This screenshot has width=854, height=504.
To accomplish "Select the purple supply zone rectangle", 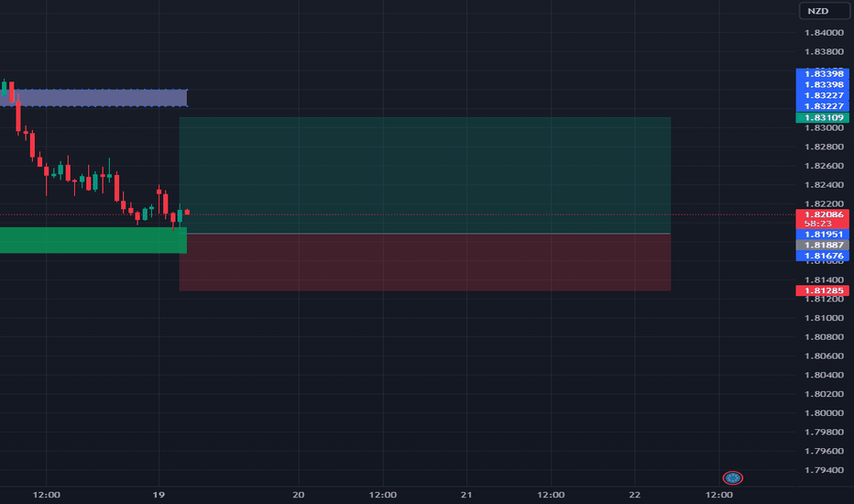I will click(93, 98).
